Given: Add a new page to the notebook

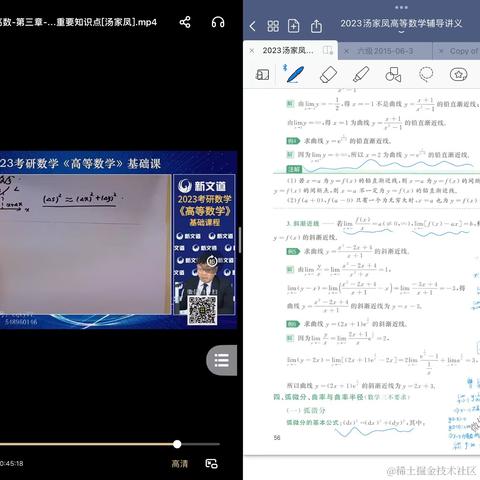Looking at the screenshot, I should 294,26.
